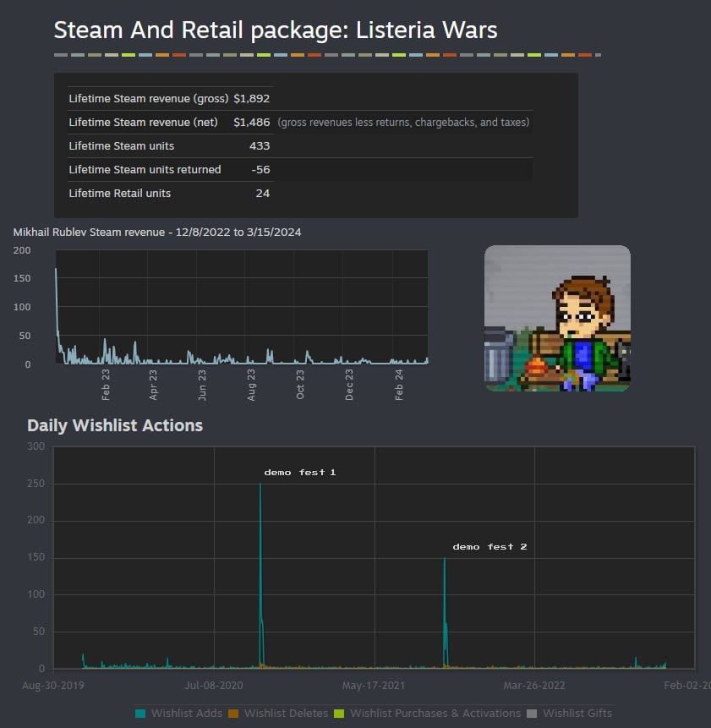Screen dimensions: 711x728
Task: Click the 'Jul-08-2020' wishlist axis date
Action: [214, 685]
